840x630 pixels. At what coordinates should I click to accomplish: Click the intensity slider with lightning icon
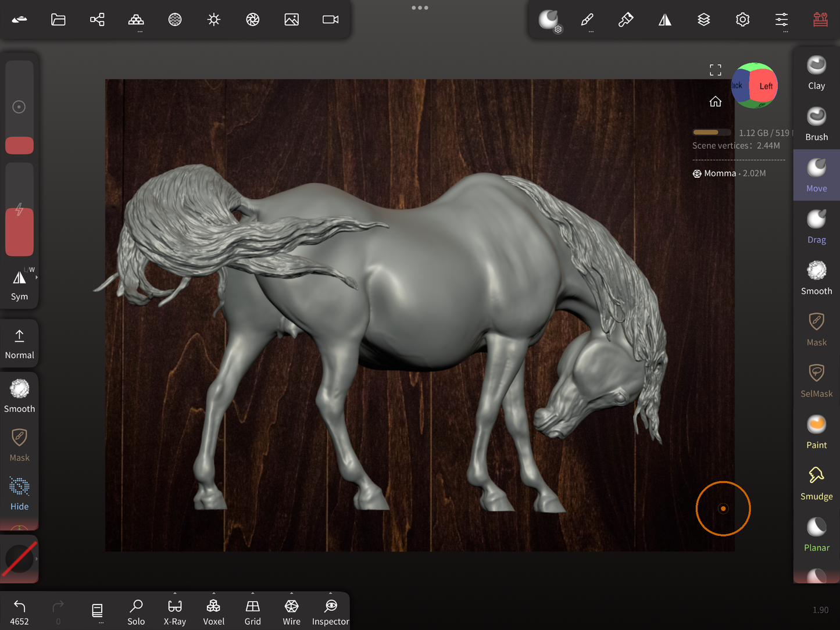pos(19,210)
